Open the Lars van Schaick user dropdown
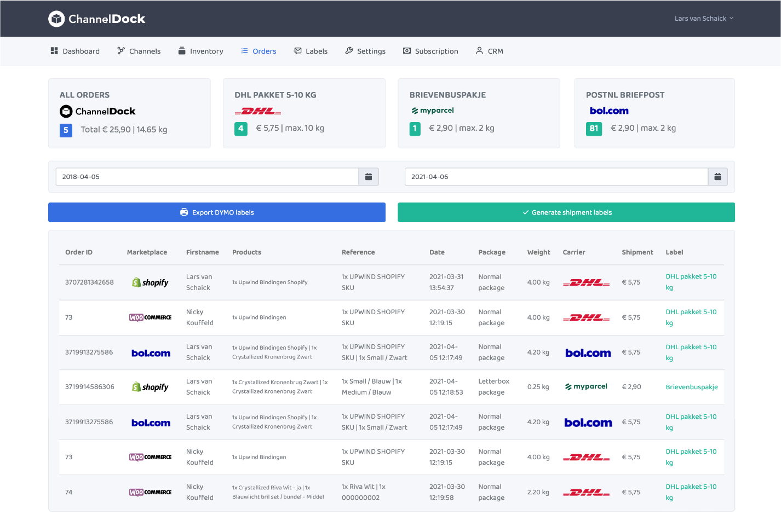 point(704,19)
